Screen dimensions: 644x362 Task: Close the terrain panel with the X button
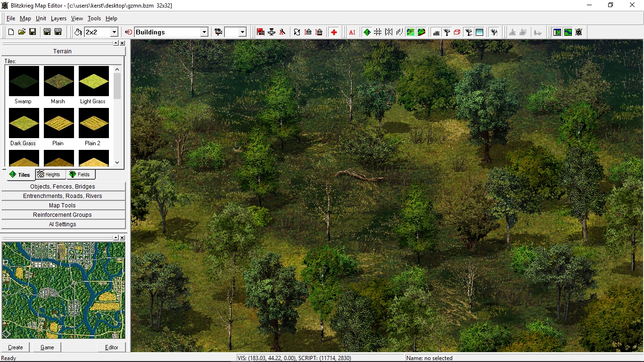pos(122,43)
